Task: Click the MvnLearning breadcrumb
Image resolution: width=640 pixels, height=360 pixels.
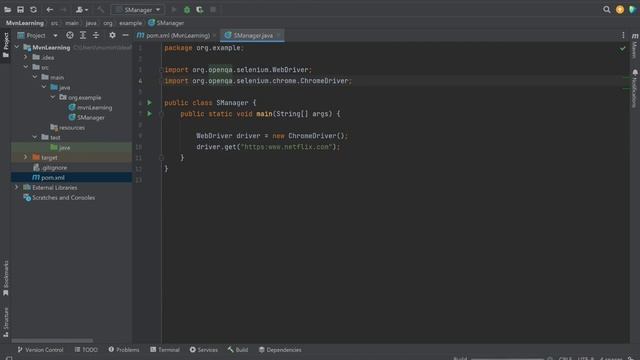Action: tap(25, 23)
